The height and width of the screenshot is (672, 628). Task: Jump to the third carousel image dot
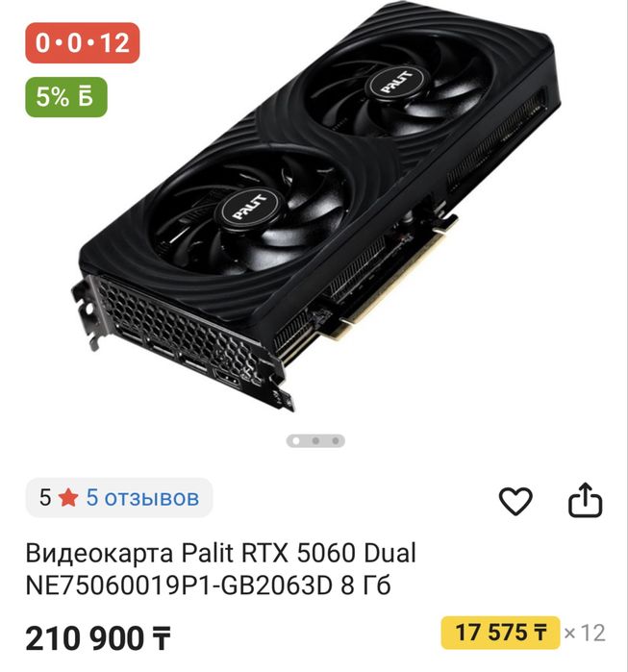click(x=336, y=440)
